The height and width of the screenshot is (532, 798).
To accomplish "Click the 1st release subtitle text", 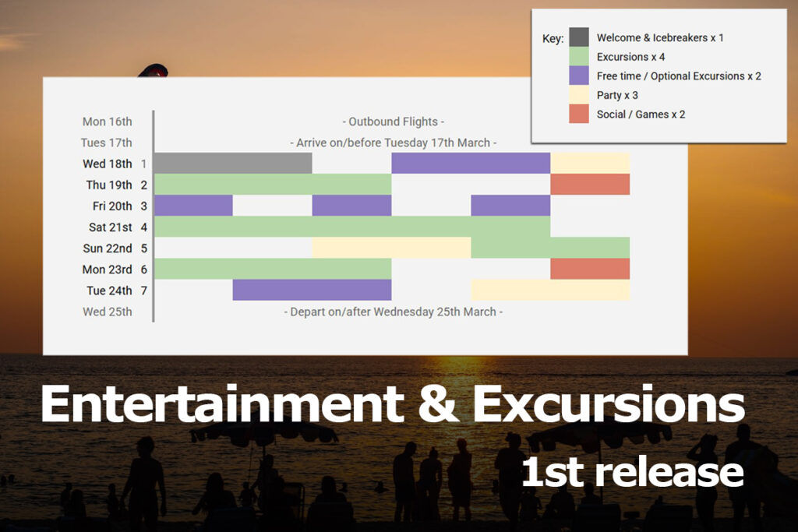I will click(x=632, y=472).
